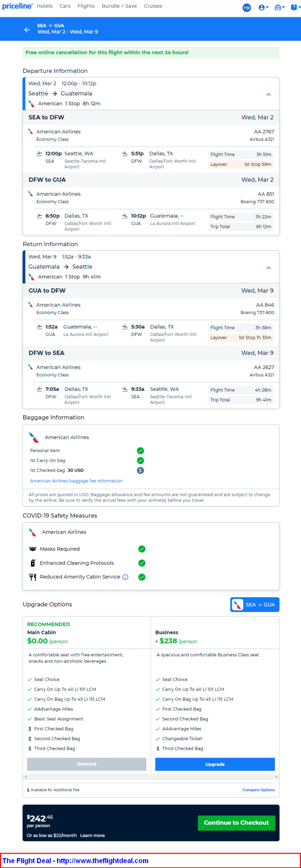This screenshot has height=868, width=301.
Task: Click green check next to Masks Required
Action: click(x=142, y=549)
